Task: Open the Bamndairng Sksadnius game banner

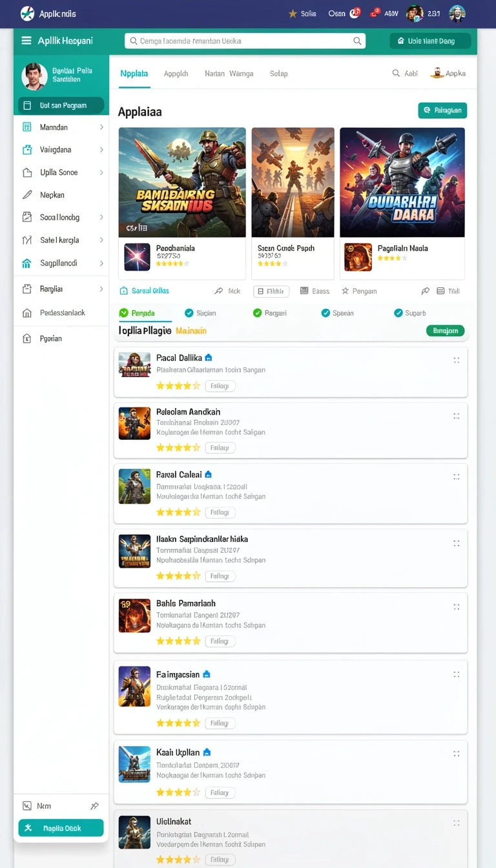Action: (182, 182)
